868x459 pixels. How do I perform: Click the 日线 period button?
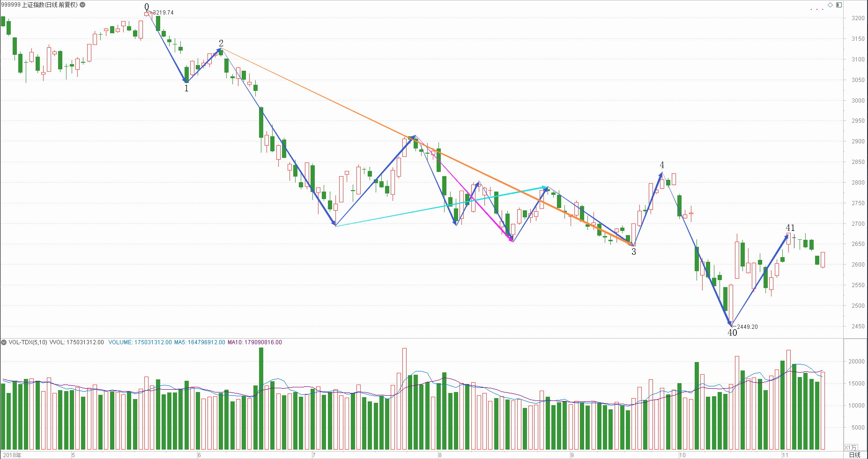855,455
